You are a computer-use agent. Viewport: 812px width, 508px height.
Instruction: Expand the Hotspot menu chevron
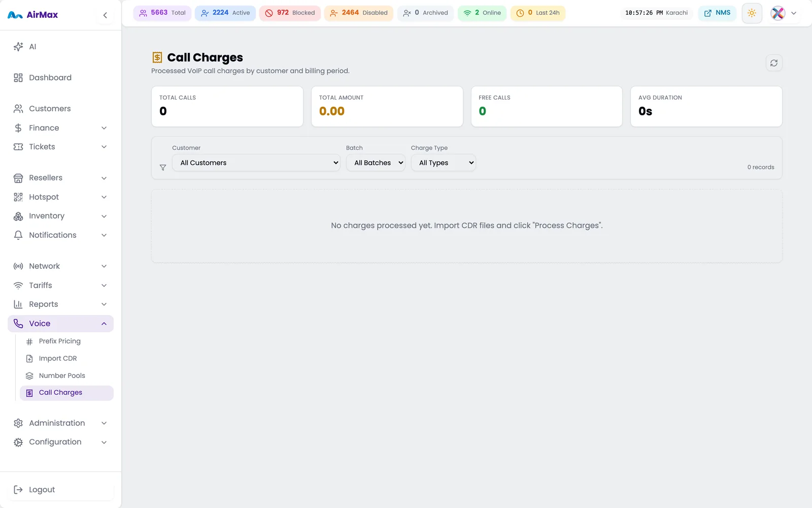tap(104, 197)
